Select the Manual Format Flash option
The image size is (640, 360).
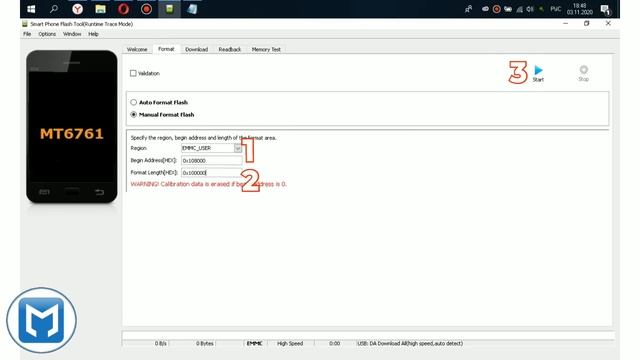coord(133,114)
